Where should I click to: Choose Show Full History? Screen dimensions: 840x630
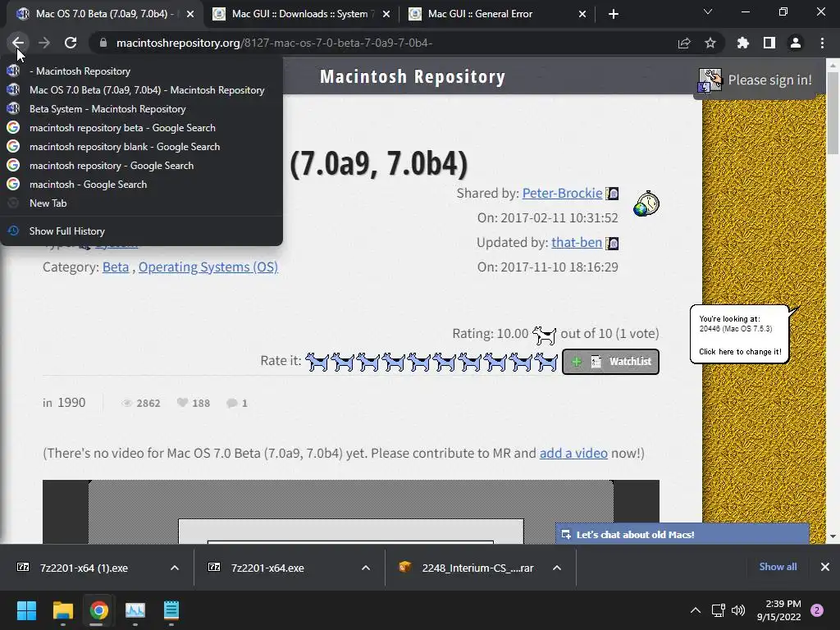coord(141,231)
